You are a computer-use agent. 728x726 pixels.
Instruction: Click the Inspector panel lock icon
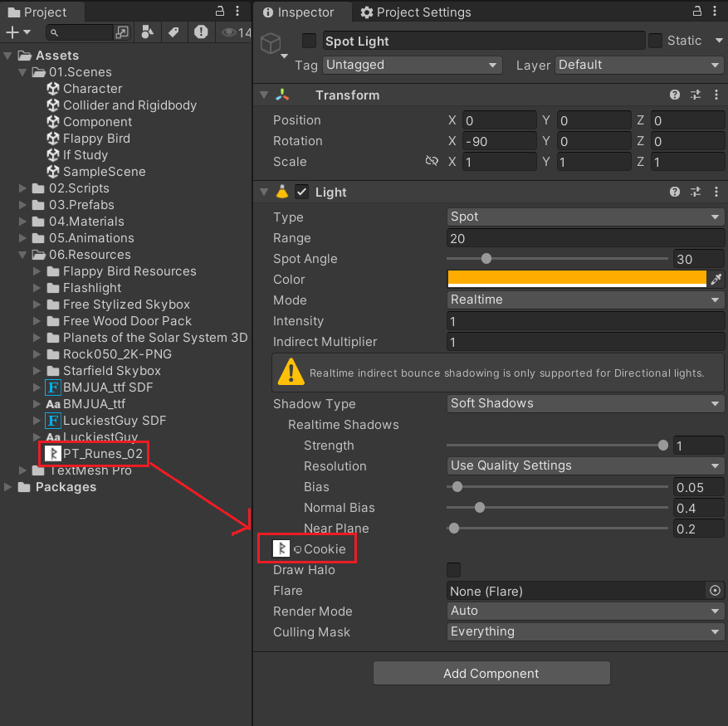697,11
